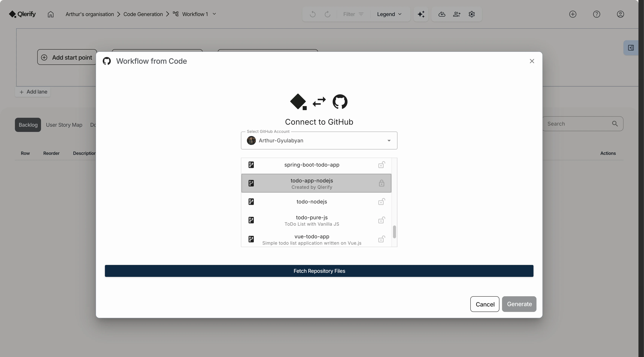644x357 pixels.
Task: Expand the Workflow 1 chevron
Action: coord(214,14)
